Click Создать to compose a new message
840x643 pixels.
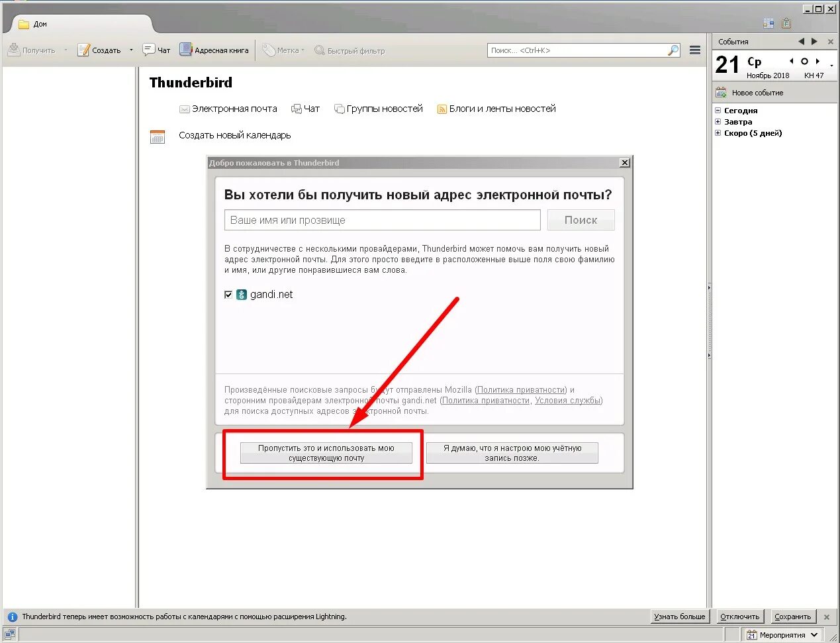(x=99, y=50)
